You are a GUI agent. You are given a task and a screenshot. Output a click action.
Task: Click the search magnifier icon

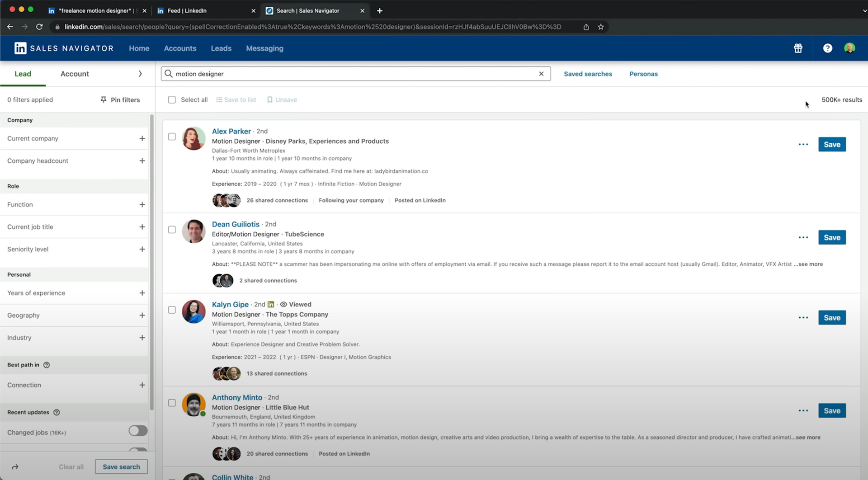point(169,74)
